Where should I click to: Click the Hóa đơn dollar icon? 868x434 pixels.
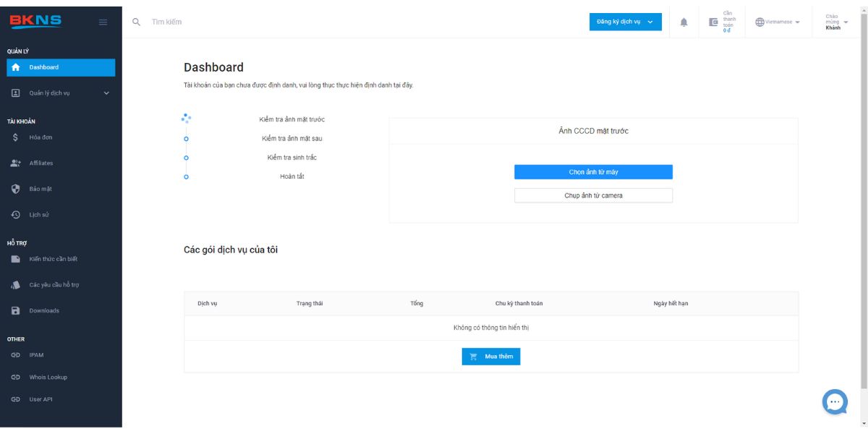click(15, 137)
